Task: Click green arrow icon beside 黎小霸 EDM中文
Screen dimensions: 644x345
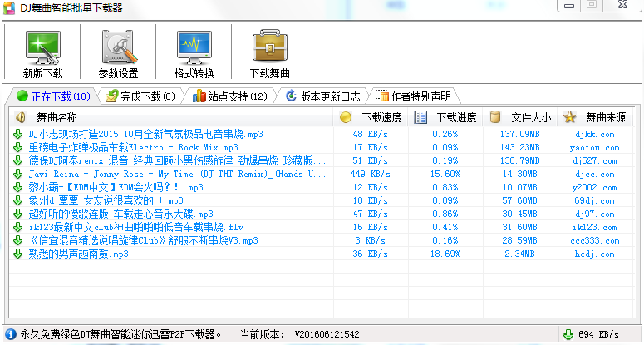Action: pos(17,187)
